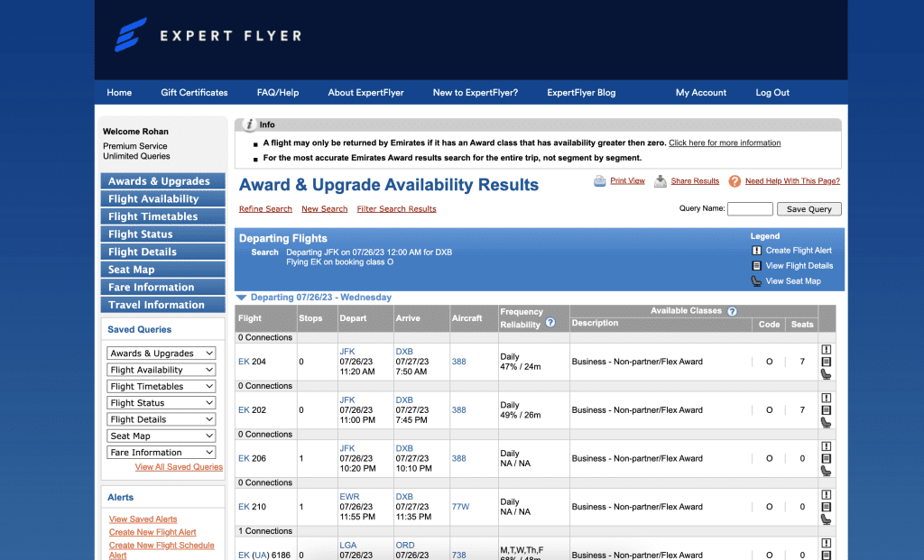Viewport: 924px width, 560px height.
Task: Click the ExpertFlyer logo icon
Action: 130,35
